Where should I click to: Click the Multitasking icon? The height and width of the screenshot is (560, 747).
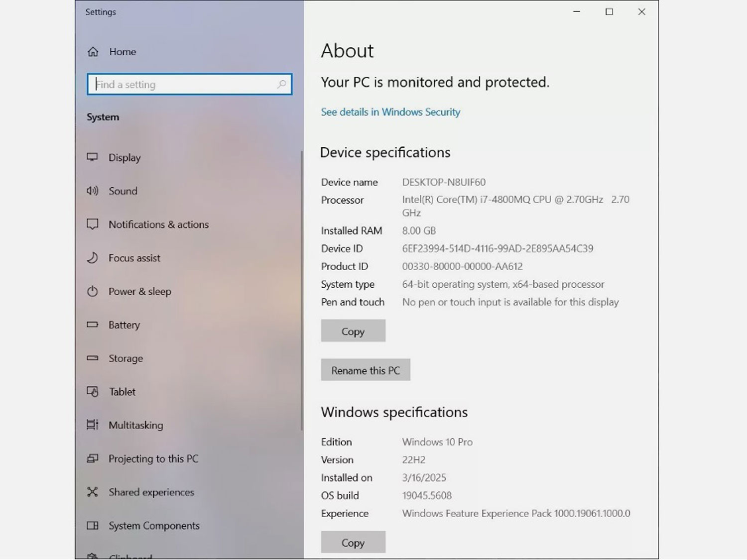(x=93, y=425)
